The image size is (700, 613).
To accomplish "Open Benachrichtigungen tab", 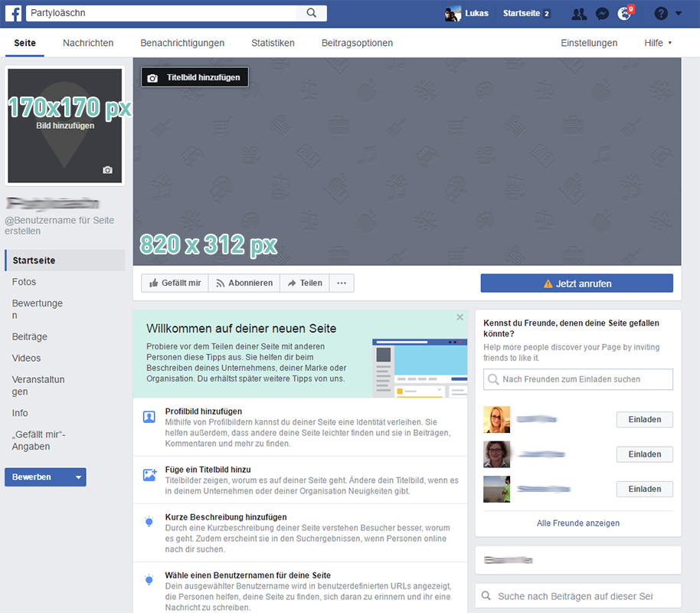I will [182, 43].
